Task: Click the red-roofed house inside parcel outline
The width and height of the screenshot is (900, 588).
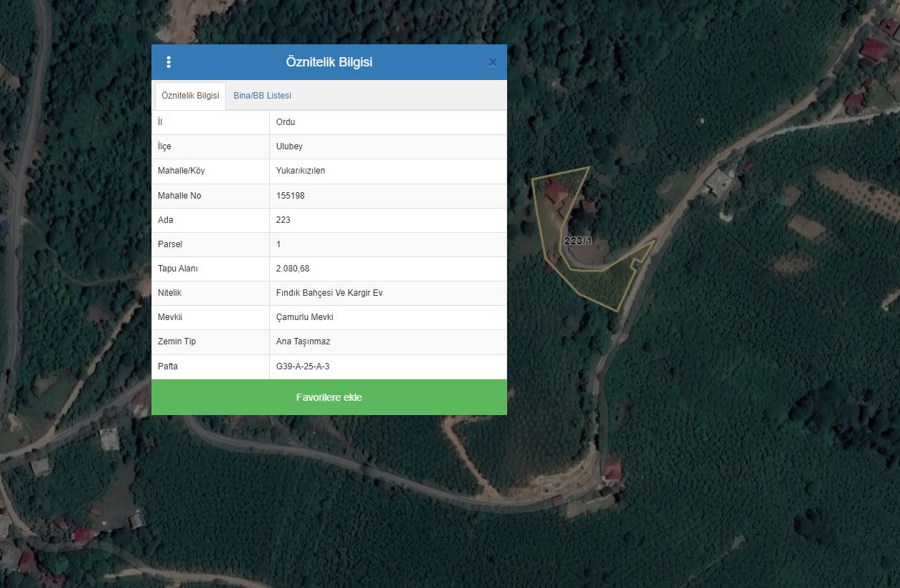Action: [556, 191]
